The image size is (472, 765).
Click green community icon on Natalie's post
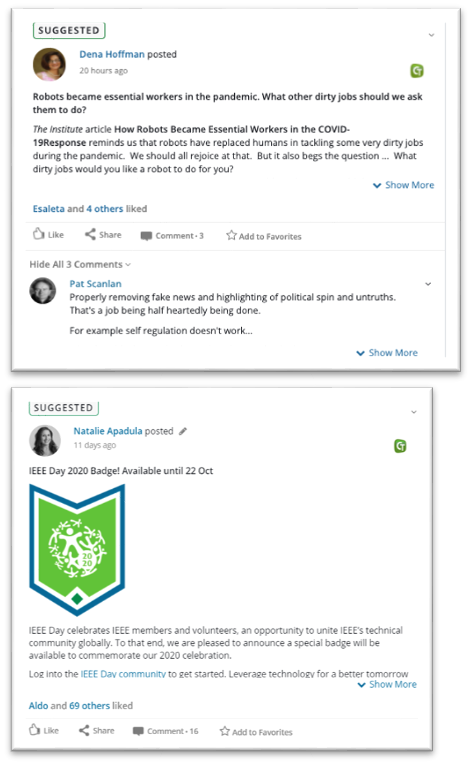[400, 445]
